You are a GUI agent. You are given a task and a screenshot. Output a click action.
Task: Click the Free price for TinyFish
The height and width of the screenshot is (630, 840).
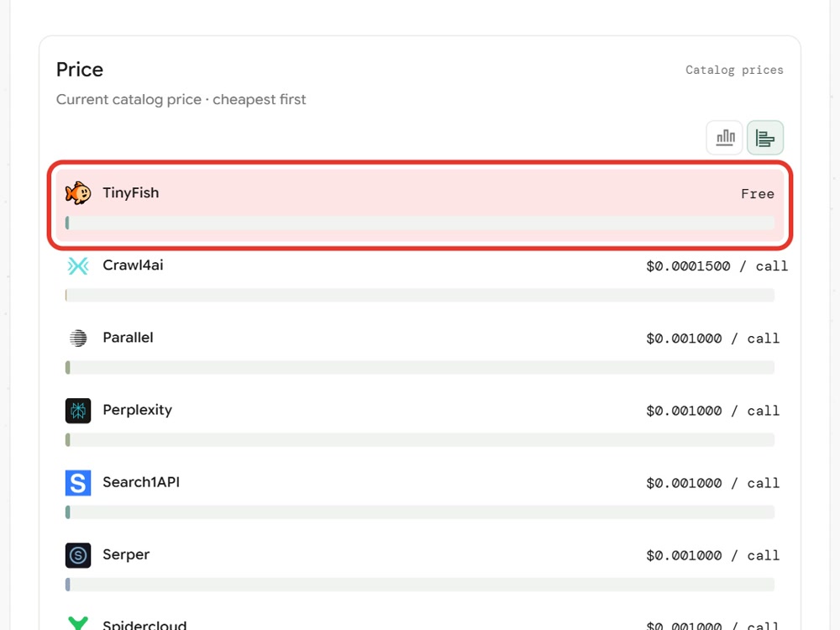(x=758, y=194)
